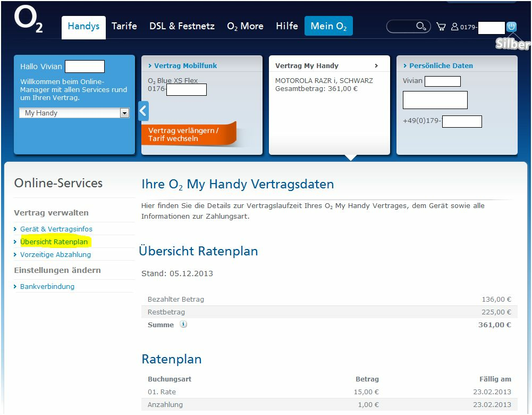
Task: Click Gesamtbetrag: 361,00 € text
Action: coord(317,89)
